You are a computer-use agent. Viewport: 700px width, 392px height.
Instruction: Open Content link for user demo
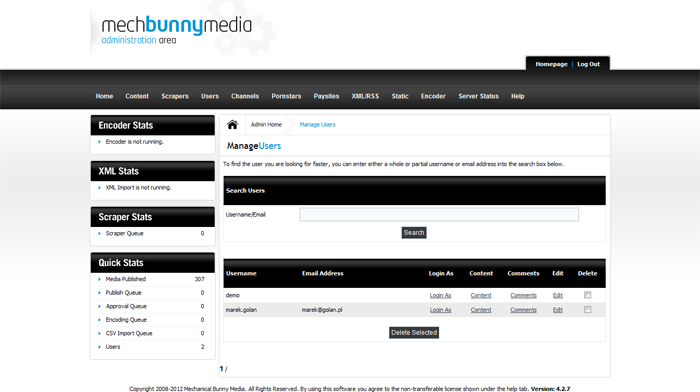point(481,296)
